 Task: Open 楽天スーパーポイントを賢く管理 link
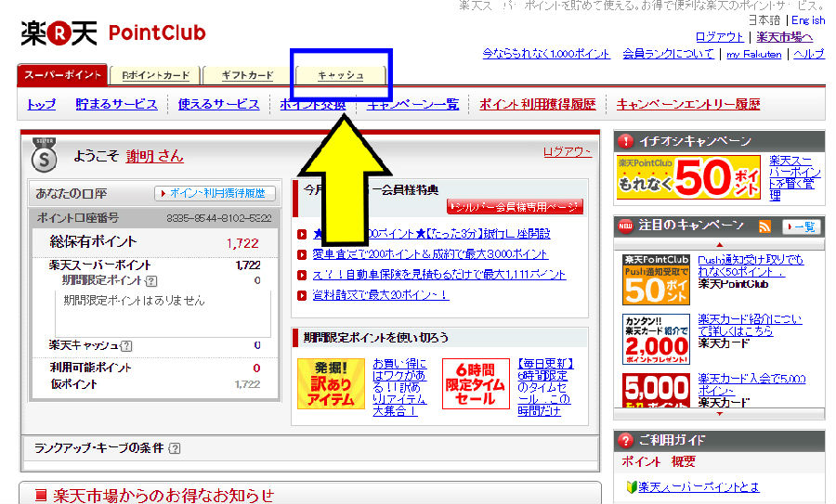795,178
